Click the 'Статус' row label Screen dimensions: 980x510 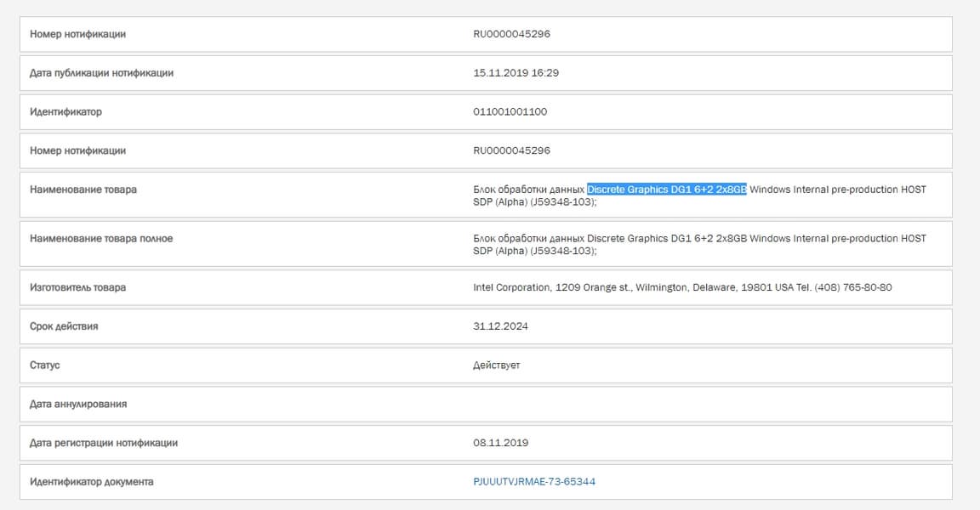pyautogui.click(x=45, y=365)
